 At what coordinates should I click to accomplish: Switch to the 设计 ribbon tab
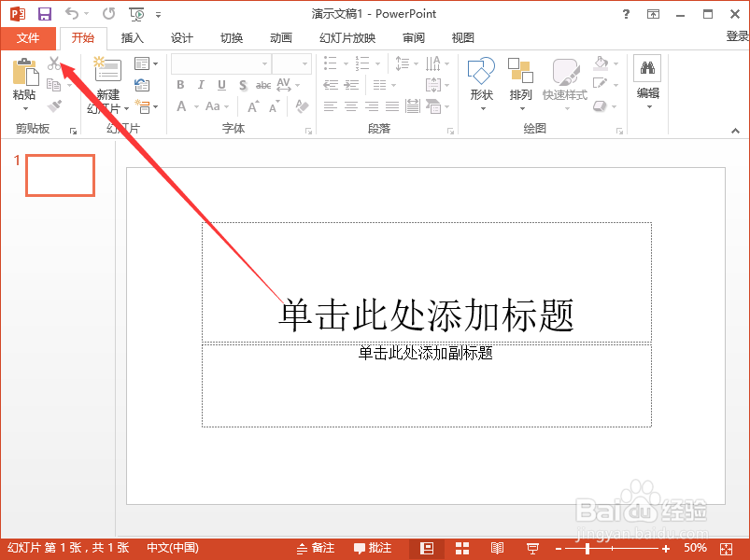click(x=181, y=38)
